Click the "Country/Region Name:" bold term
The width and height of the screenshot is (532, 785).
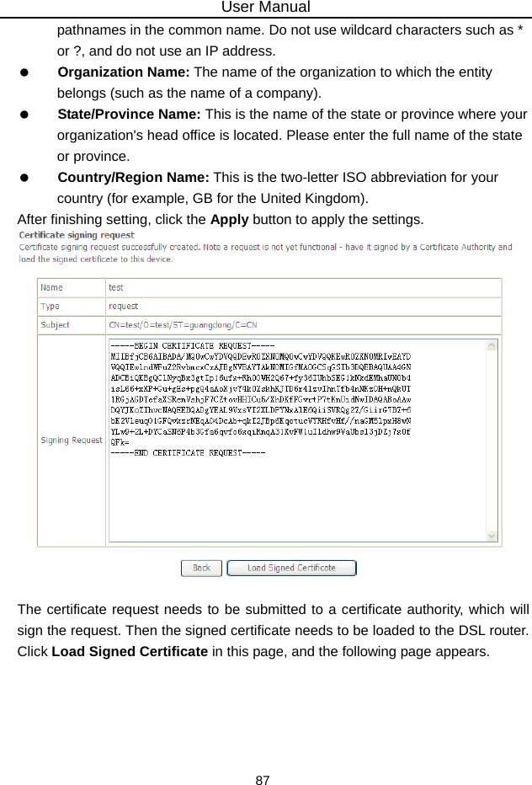point(133,177)
